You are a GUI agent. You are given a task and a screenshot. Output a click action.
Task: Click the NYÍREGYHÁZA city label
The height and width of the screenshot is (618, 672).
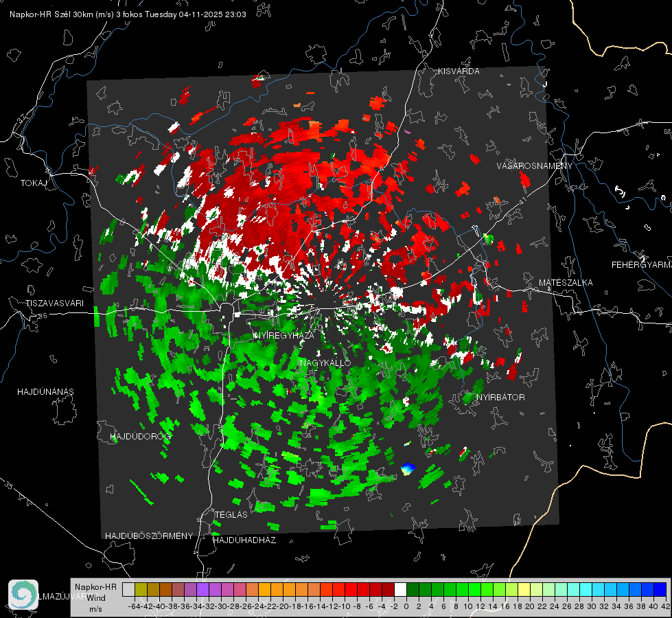283,335
